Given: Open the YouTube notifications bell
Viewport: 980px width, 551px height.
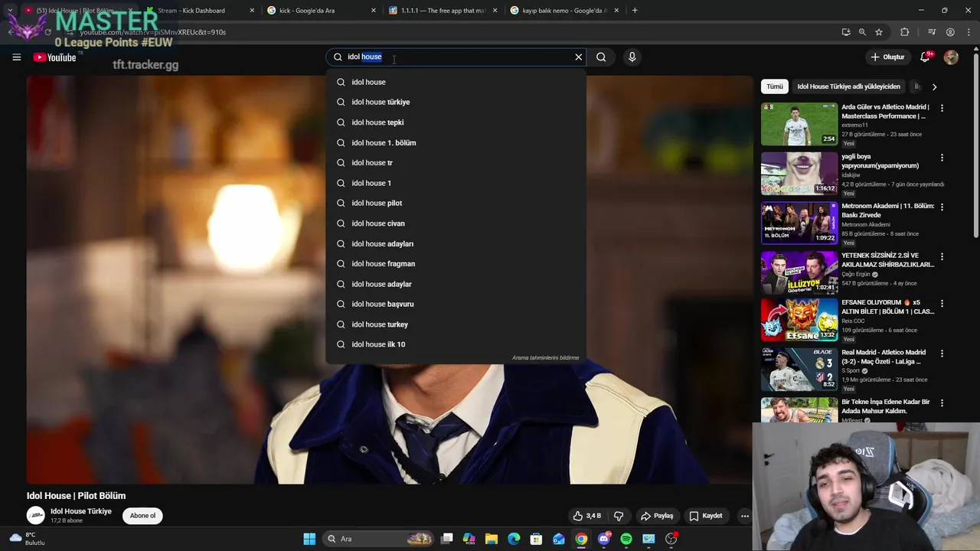Looking at the screenshot, I should pyautogui.click(x=925, y=57).
